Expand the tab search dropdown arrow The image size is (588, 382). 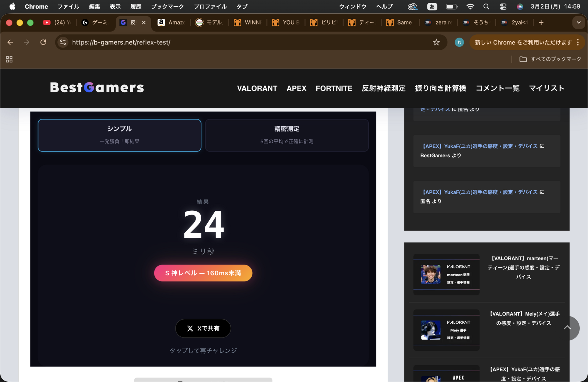578,23
